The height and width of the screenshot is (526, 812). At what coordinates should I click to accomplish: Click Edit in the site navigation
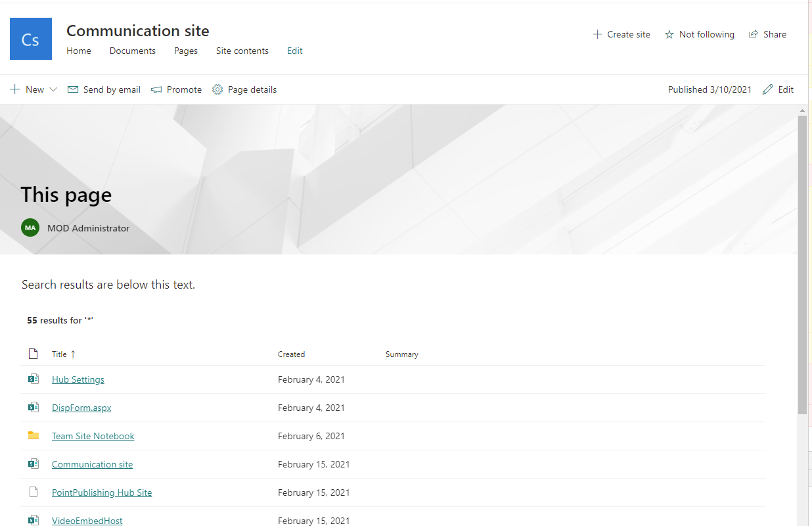tap(295, 51)
